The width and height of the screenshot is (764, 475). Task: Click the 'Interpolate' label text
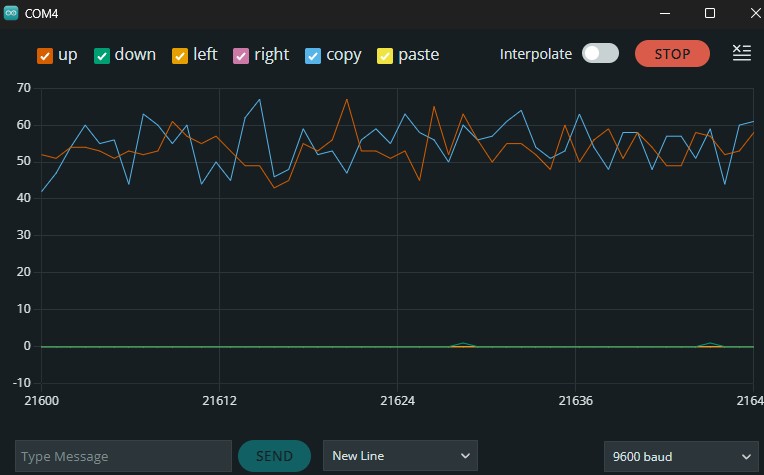[536, 54]
